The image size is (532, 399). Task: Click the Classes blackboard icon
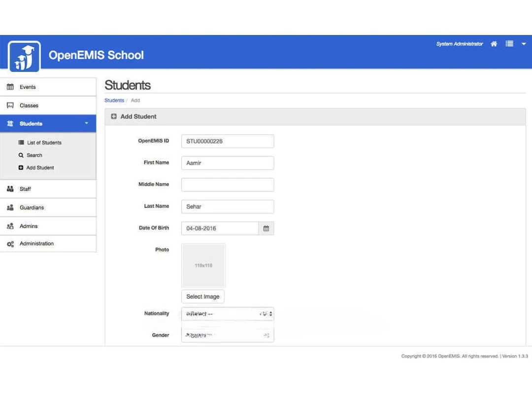point(10,105)
